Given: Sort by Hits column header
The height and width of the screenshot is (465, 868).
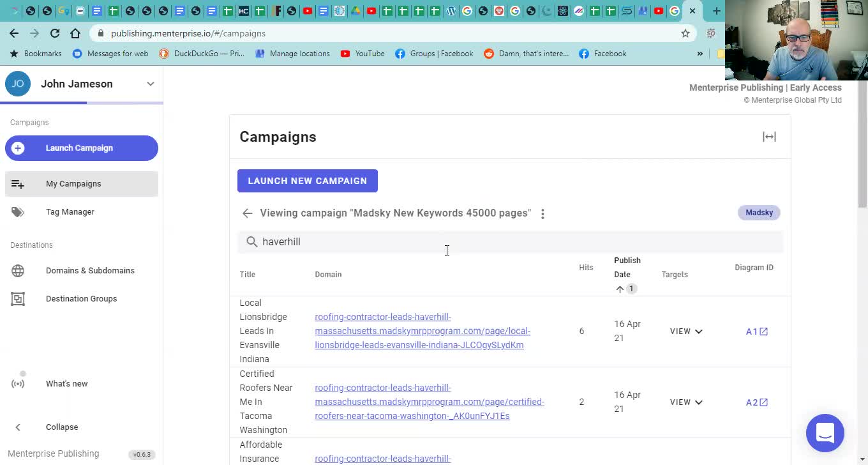Looking at the screenshot, I should click(586, 268).
